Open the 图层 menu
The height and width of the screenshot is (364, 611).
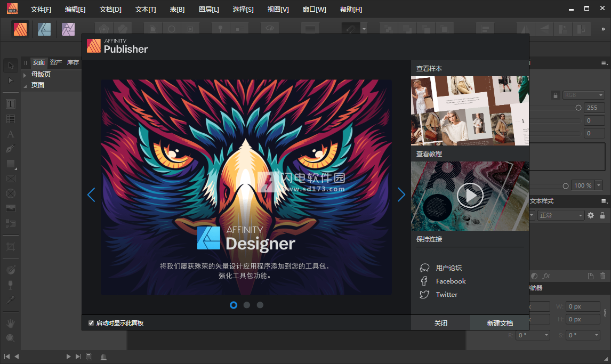tap(209, 9)
